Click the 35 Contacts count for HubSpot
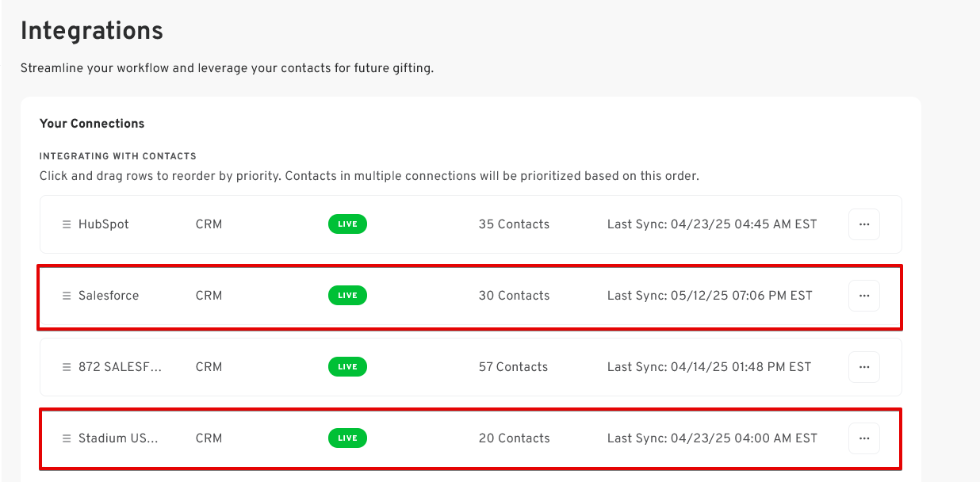980x482 pixels. (514, 224)
